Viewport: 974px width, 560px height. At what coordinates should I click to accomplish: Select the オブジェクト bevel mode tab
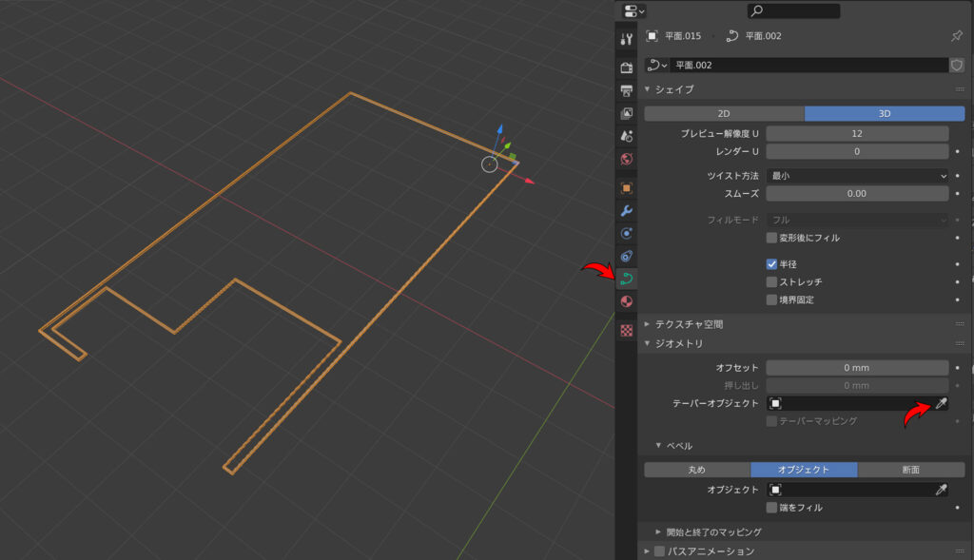pos(804,470)
